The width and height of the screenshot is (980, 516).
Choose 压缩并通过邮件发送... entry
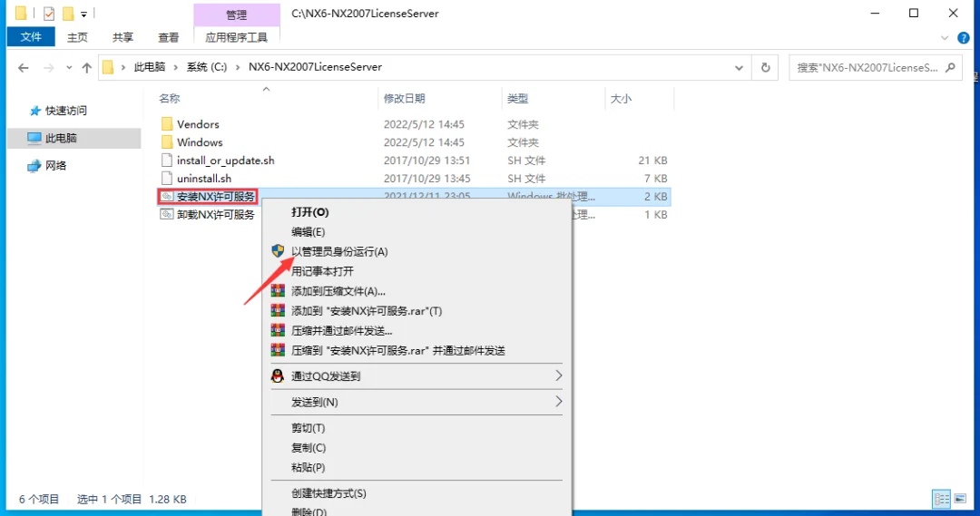[x=341, y=331]
